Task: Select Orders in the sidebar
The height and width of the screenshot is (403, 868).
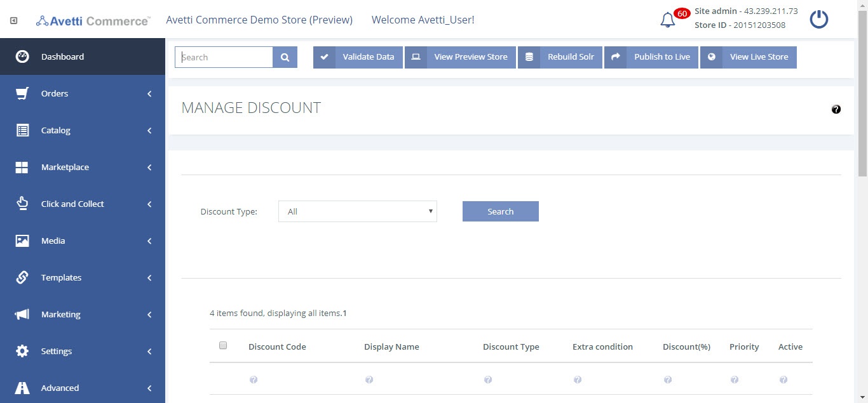Action: tap(83, 93)
